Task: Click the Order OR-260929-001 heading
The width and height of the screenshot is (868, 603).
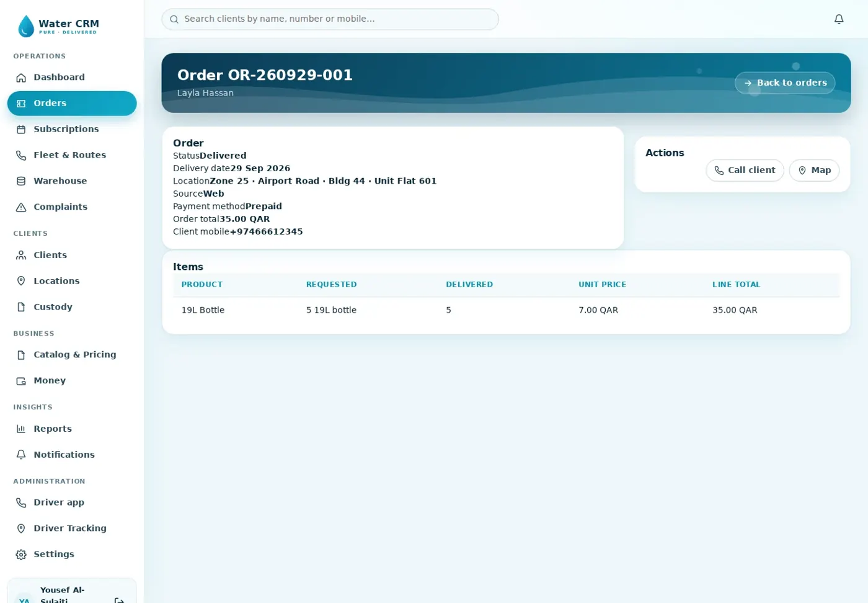Action: point(265,75)
